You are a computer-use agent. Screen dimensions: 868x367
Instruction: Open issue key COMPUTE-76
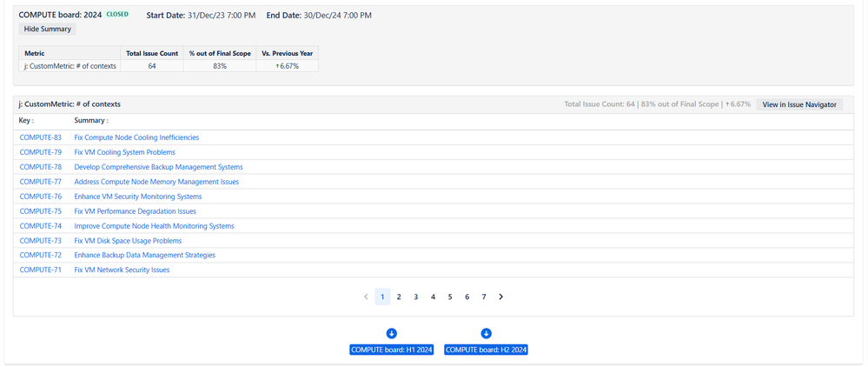[x=41, y=197]
